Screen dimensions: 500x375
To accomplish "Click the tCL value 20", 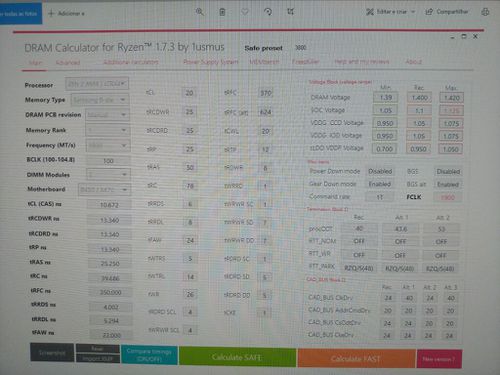I will click(x=189, y=93).
